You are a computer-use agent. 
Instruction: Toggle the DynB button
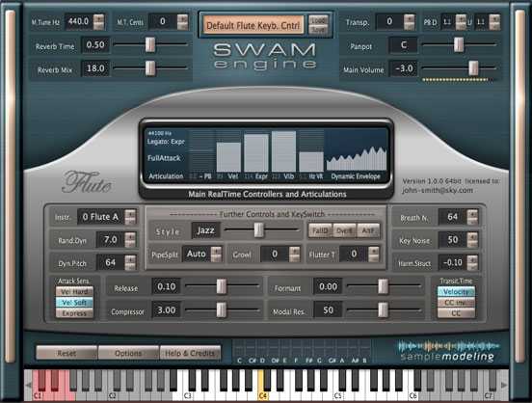click(344, 230)
